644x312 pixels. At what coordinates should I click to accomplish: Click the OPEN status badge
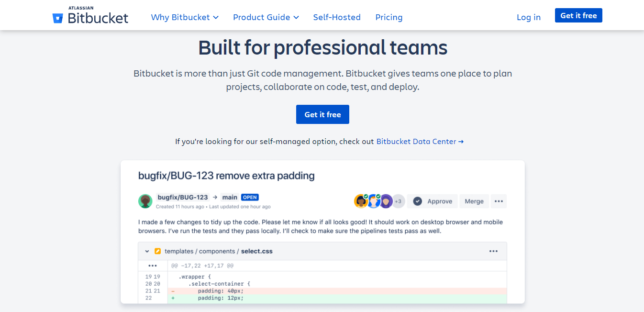(x=250, y=197)
